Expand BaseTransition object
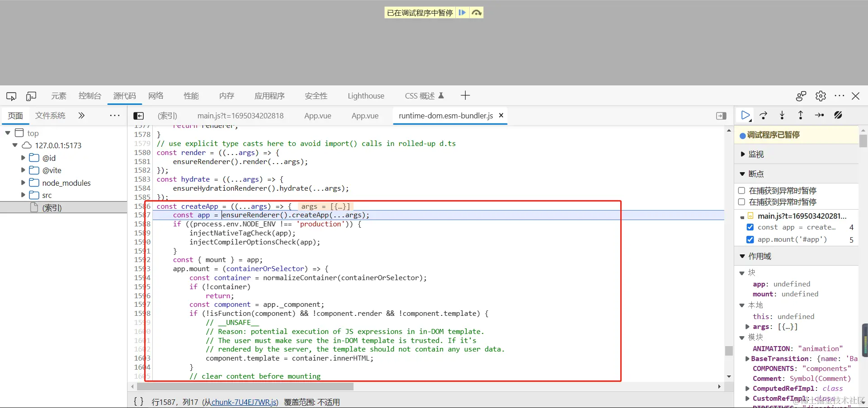Screen dimensions: 868x408 (747, 359)
